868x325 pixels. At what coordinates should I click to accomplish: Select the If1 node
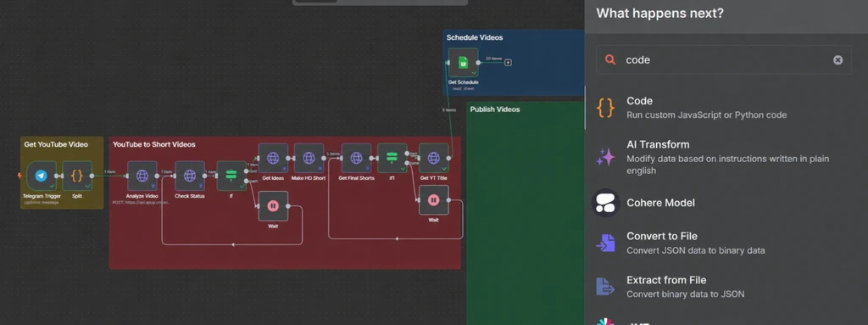click(392, 158)
